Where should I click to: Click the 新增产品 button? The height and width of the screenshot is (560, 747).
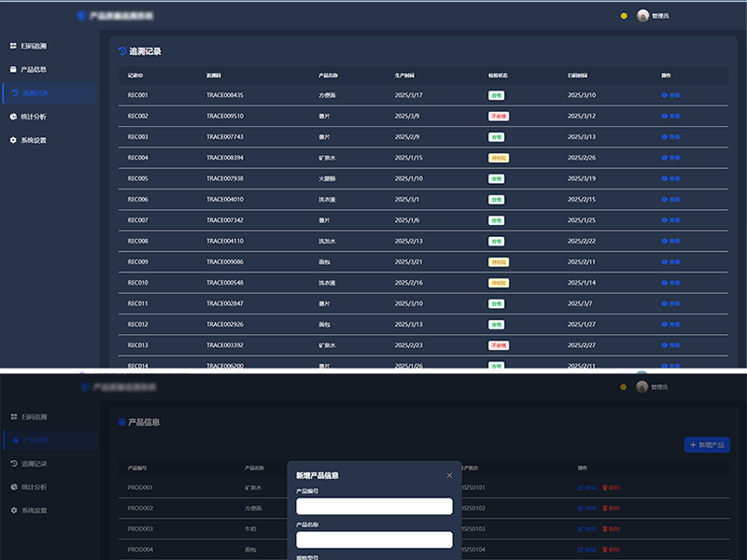coord(706,445)
